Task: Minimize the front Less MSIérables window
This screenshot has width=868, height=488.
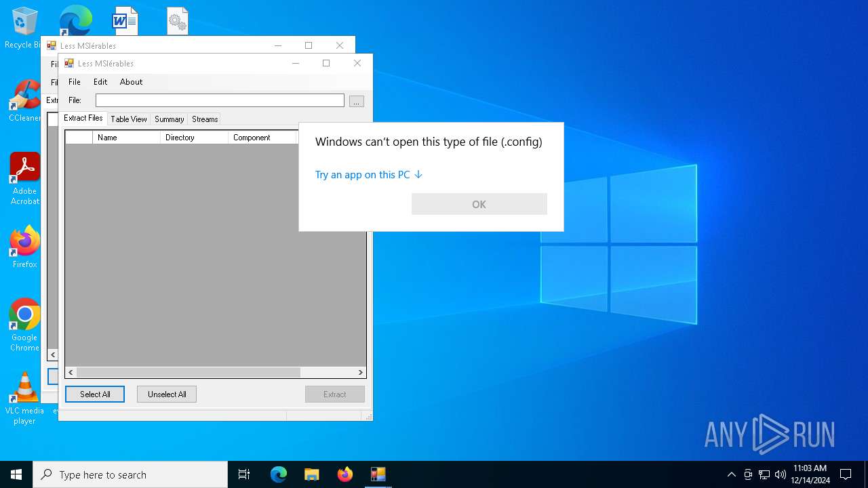Action: point(296,63)
